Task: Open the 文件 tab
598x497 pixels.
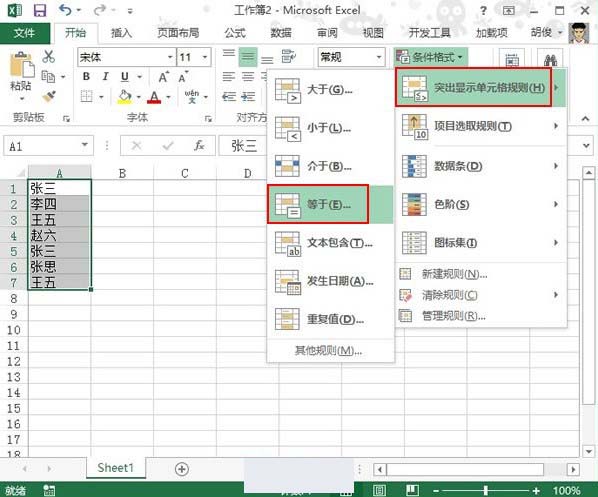Action: (24, 33)
